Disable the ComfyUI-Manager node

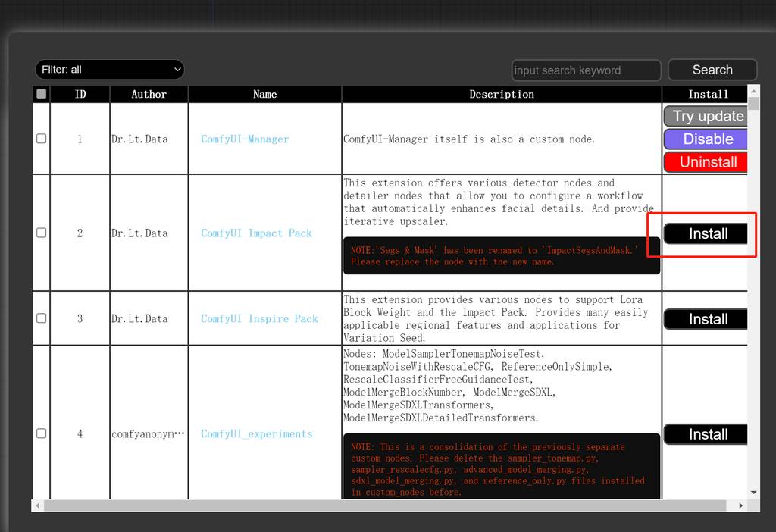coord(706,139)
